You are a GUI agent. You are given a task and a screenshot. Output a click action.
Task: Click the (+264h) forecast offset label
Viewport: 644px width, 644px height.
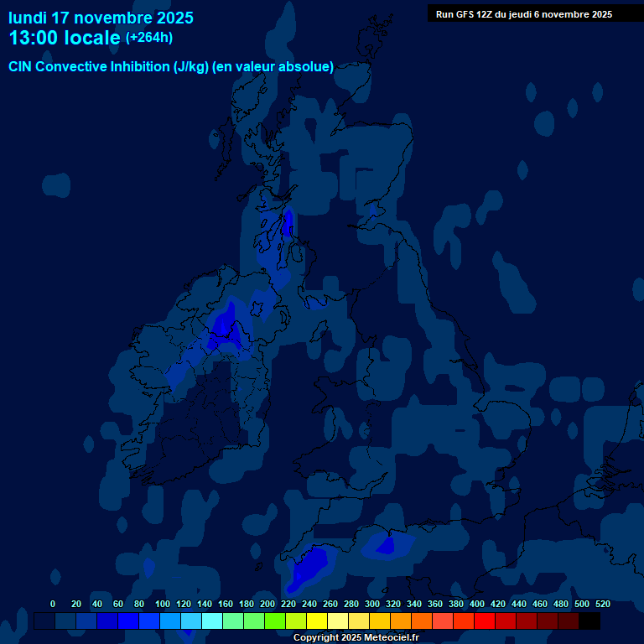pos(149,38)
